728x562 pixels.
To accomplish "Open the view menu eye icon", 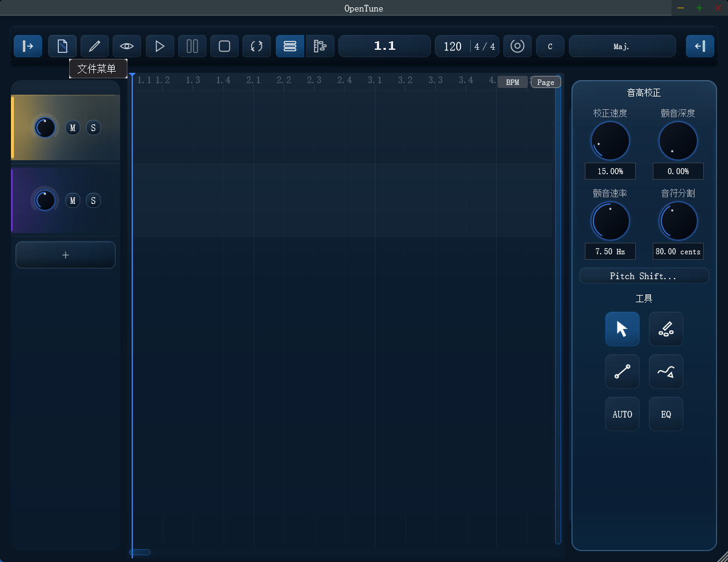I will tap(127, 46).
